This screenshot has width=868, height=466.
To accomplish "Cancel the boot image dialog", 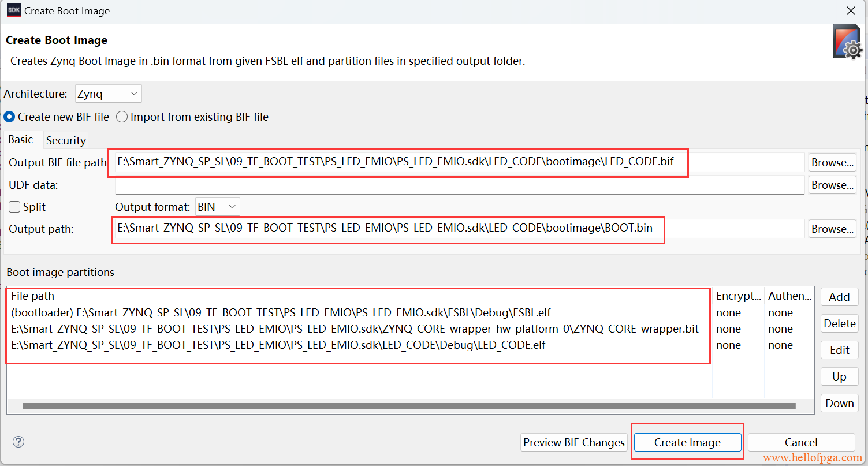I will pyautogui.click(x=800, y=442).
